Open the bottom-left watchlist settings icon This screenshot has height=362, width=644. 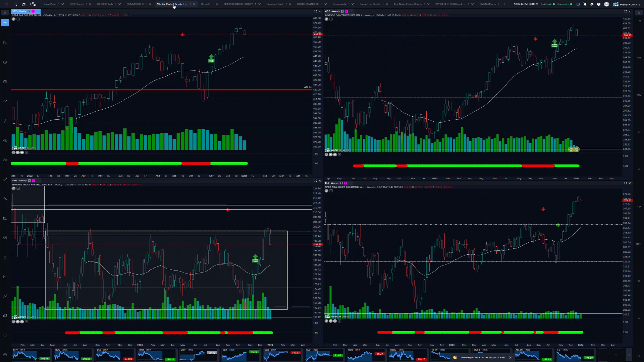[x=5, y=354]
